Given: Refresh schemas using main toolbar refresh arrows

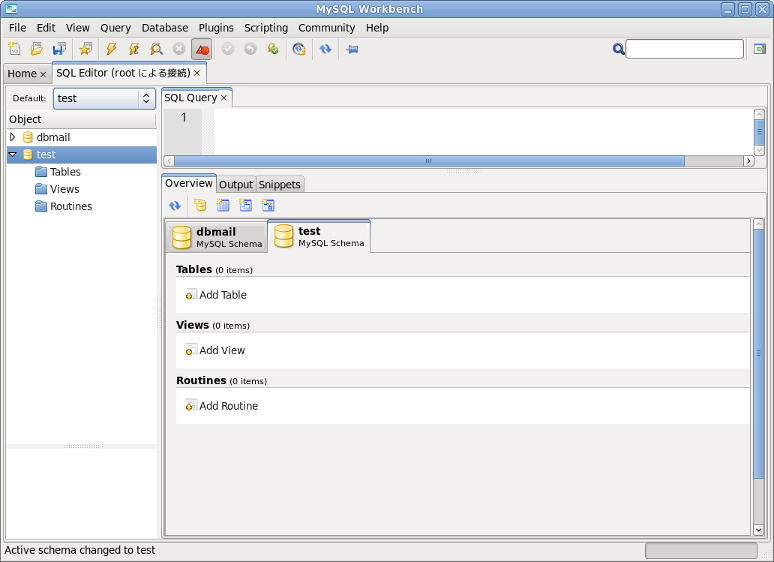Looking at the screenshot, I should (325, 49).
